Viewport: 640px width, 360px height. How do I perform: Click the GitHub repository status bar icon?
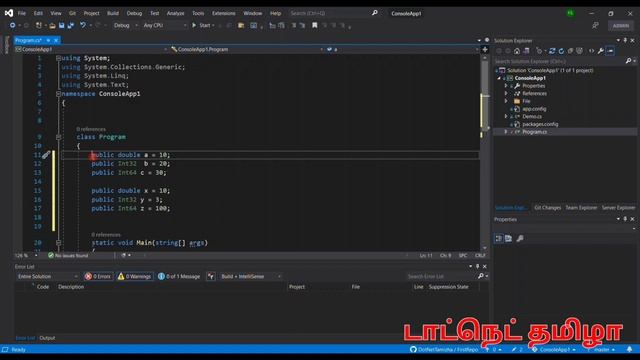413,349
